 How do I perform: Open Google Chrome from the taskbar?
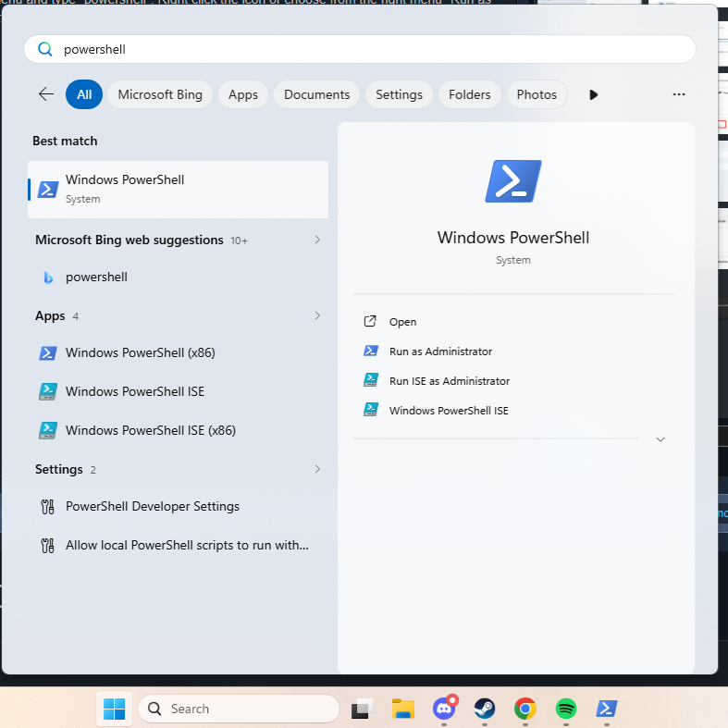pyautogui.click(x=525, y=709)
